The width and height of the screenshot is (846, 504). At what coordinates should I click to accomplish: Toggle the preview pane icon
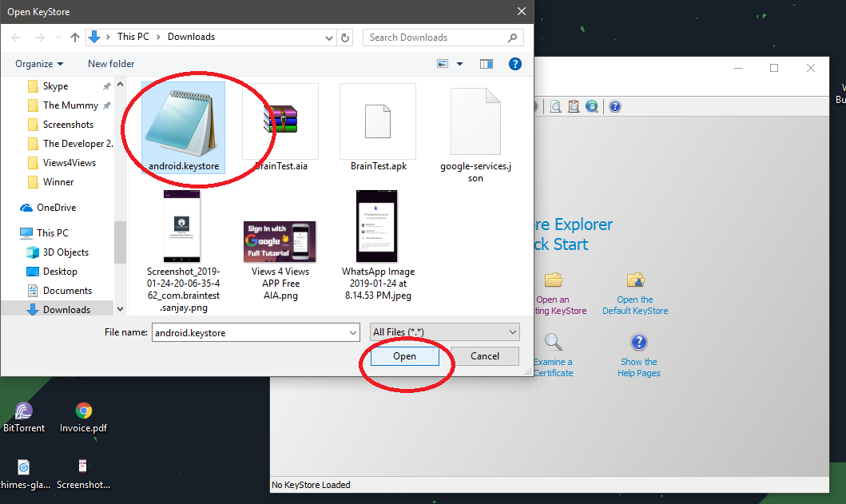point(487,64)
